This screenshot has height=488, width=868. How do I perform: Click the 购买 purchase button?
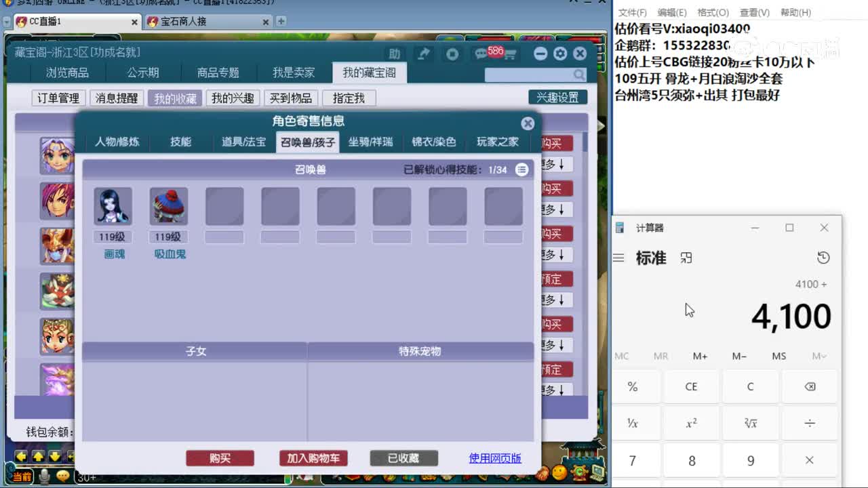(x=220, y=458)
